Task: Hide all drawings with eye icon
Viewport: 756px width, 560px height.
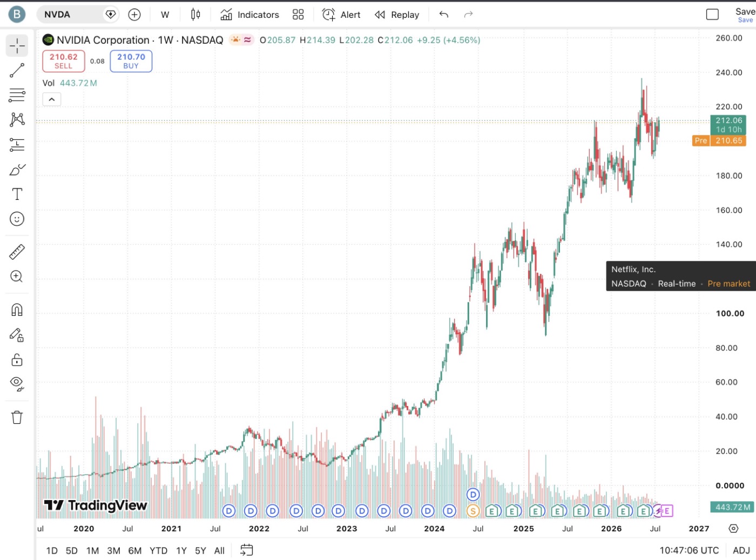Action: pos(17,384)
